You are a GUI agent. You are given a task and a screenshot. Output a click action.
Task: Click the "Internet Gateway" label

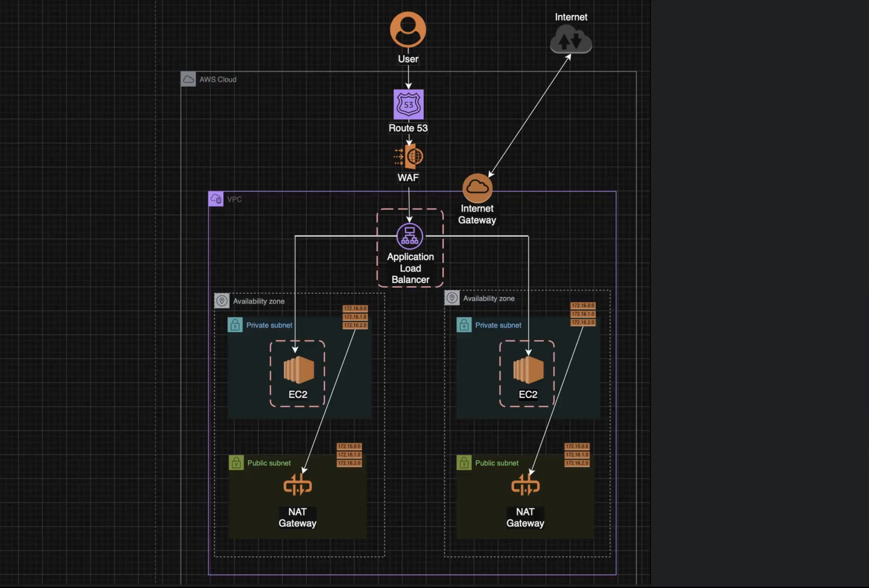click(x=477, y=214)
